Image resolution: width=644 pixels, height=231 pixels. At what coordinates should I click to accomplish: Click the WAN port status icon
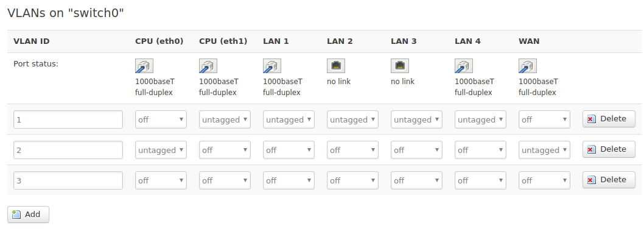coord(528,66)
